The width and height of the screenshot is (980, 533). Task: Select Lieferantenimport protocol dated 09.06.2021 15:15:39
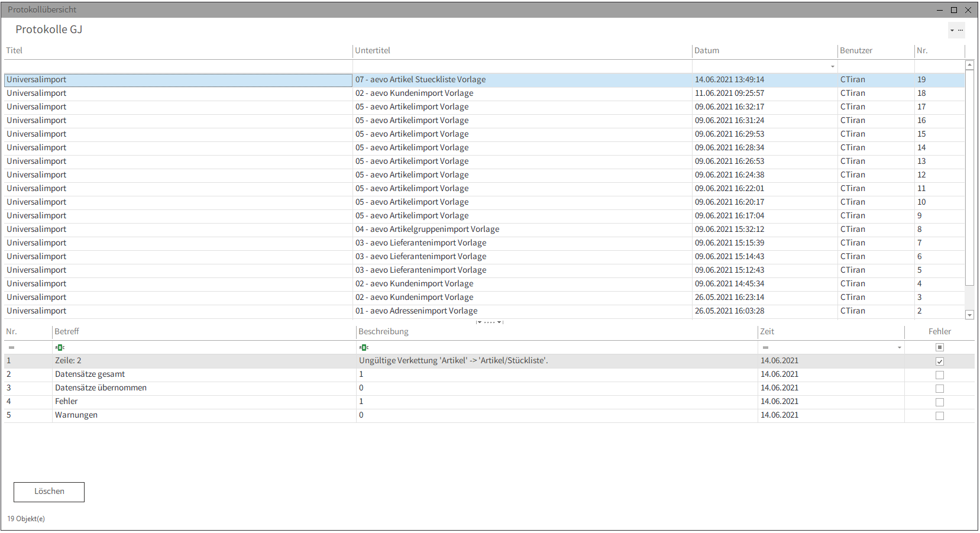[484, 243]
